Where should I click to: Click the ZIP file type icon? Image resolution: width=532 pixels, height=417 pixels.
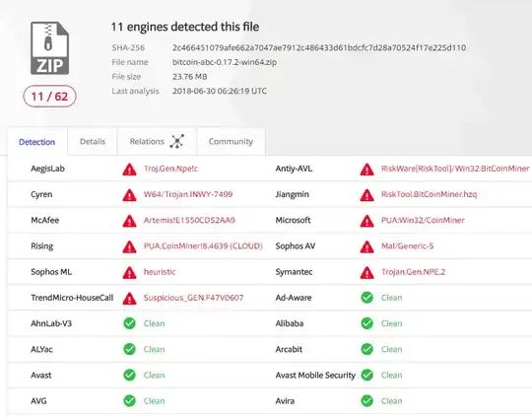[x=50, y=48]
